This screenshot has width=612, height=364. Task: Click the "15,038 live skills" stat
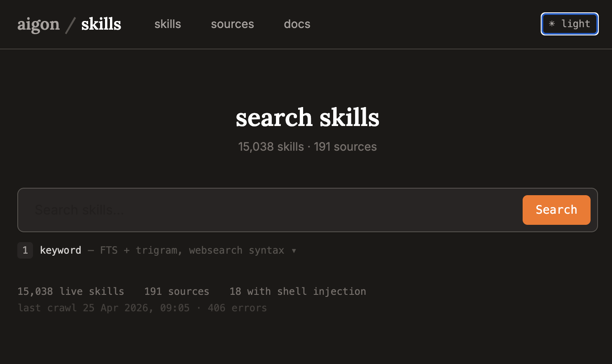pos(70,291)
